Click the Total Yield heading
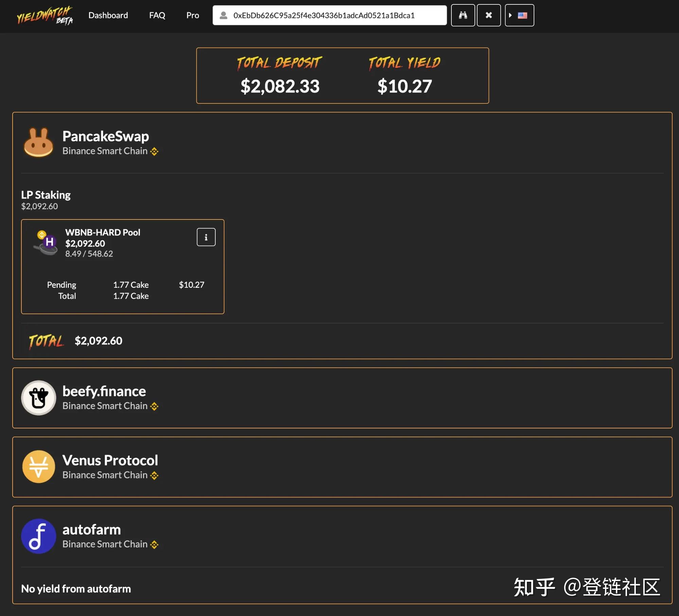Image resolution: width=679 pixels, height=616 pixels. pyautogui.click(x=405, y=63)
